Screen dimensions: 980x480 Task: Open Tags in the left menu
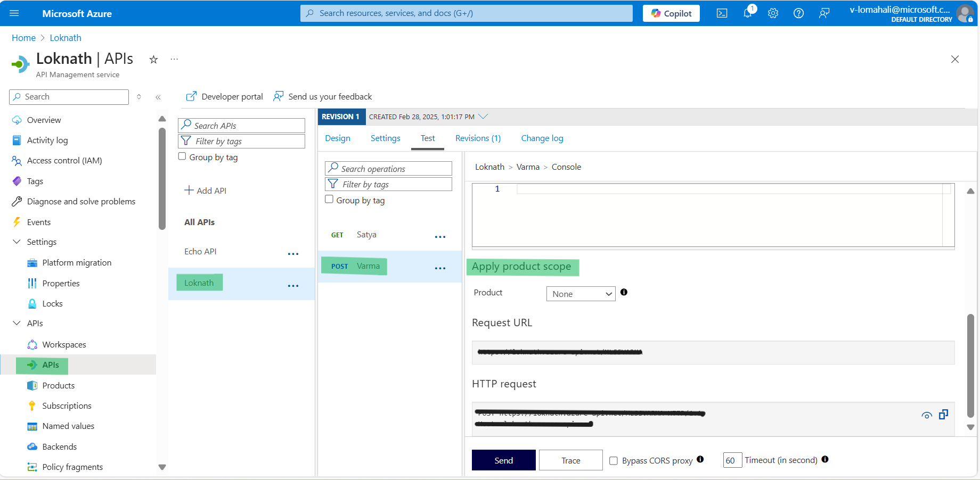pyautogui.click(x=35, y=181)
